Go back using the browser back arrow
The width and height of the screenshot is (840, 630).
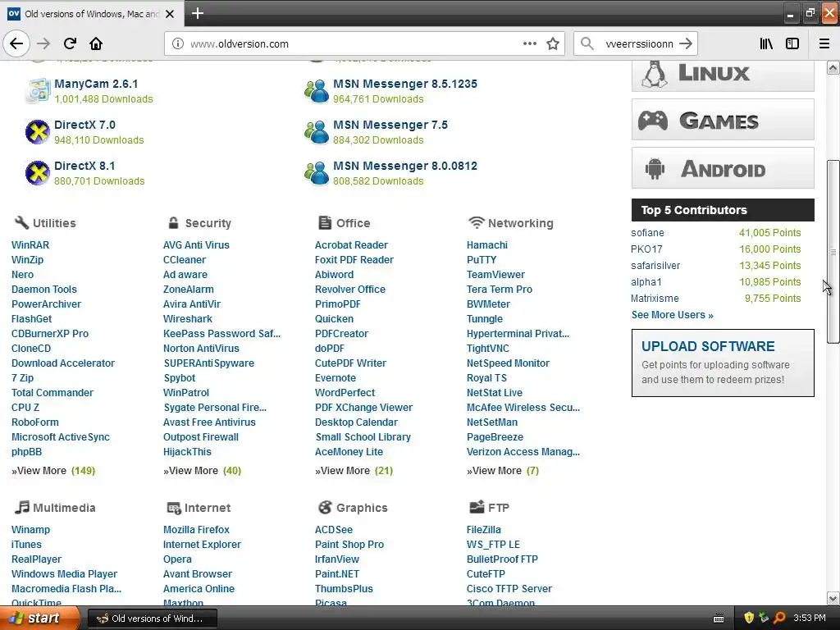coord(16,44)
